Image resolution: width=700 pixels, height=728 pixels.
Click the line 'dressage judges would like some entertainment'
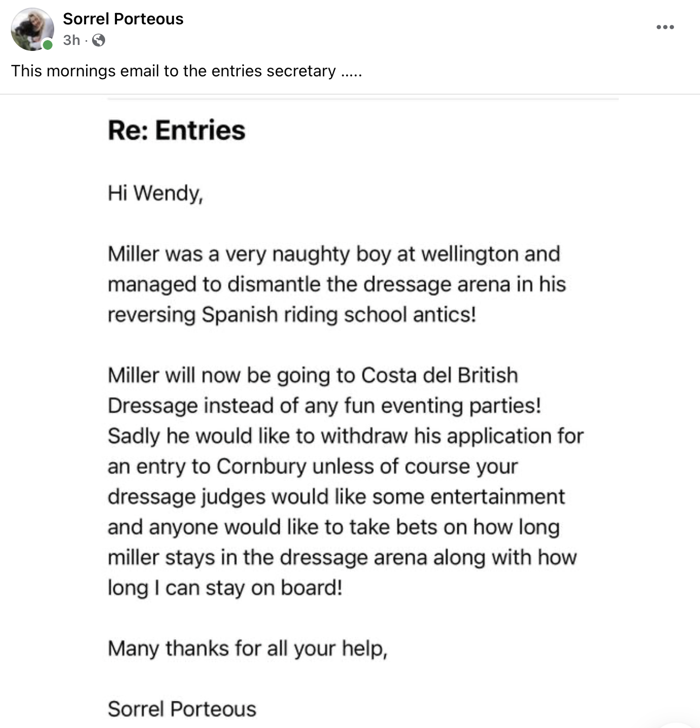pyautogui.click(x=336, y=496)
